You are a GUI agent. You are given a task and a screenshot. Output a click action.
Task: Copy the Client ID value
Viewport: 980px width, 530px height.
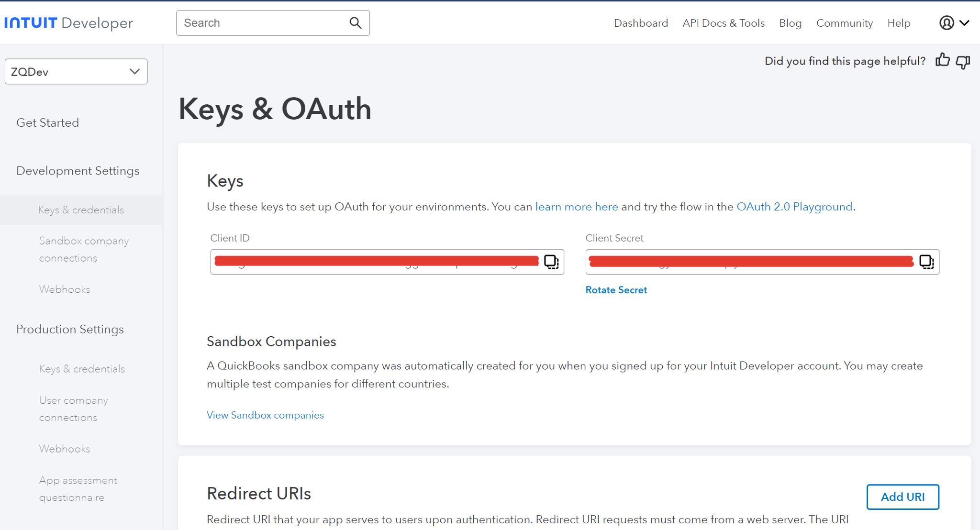click(x=551, y=262)
